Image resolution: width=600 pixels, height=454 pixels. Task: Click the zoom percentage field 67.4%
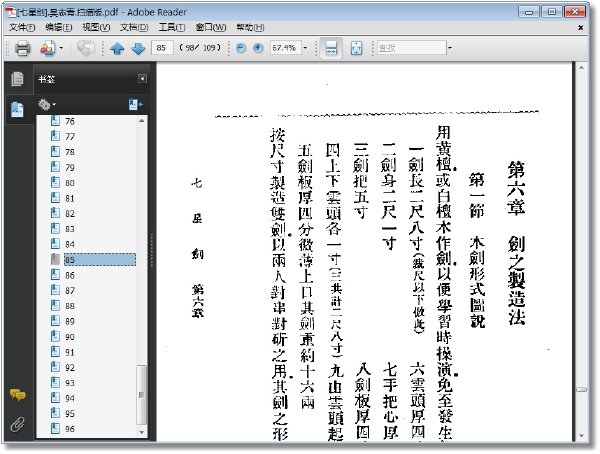[285, 48]
